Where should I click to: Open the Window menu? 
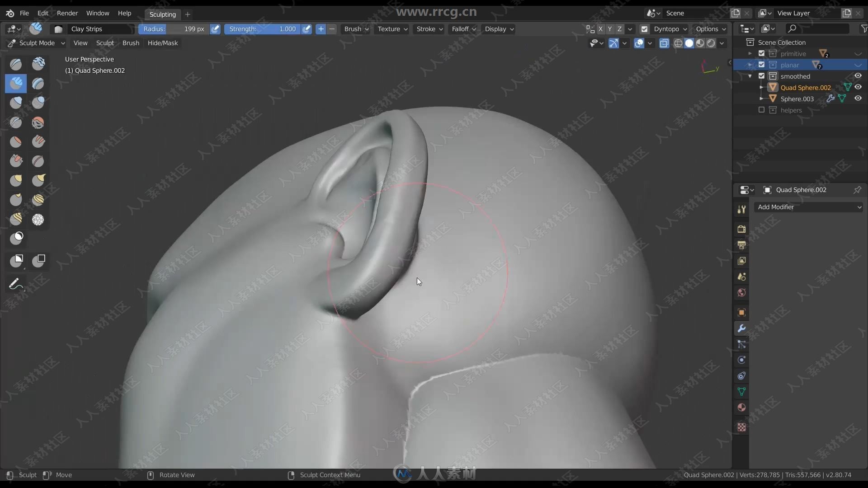tap(97, 13)
